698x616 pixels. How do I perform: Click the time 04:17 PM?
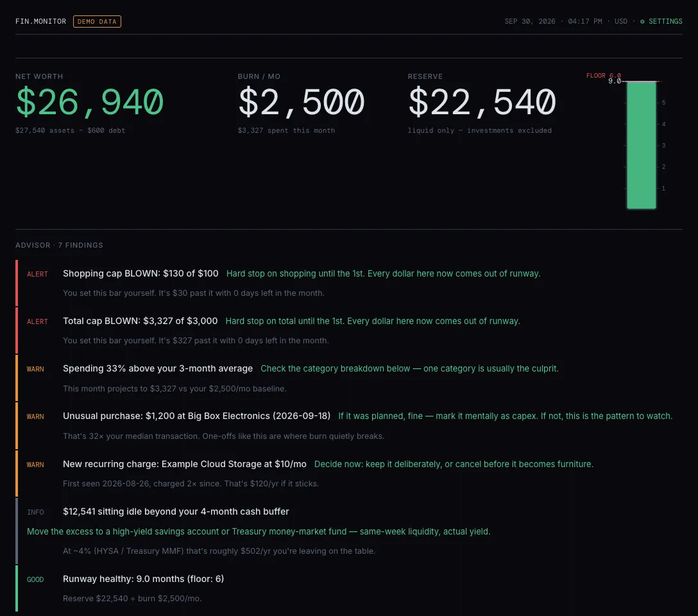pyautogui.click(x=585, y=21)
